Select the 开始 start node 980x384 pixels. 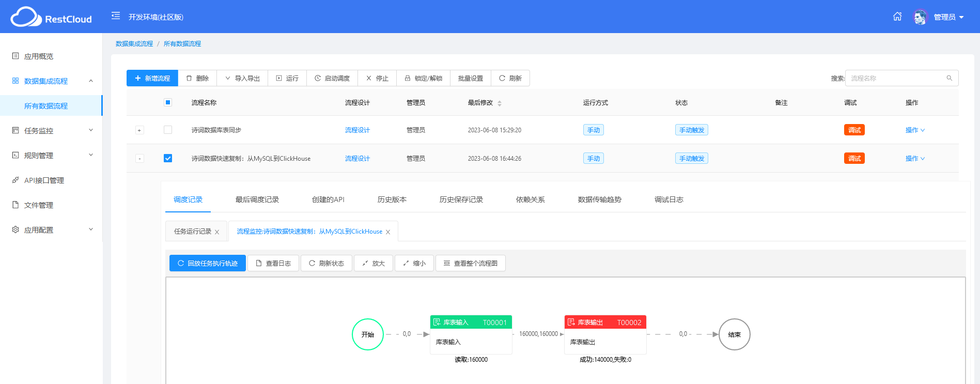368,334
